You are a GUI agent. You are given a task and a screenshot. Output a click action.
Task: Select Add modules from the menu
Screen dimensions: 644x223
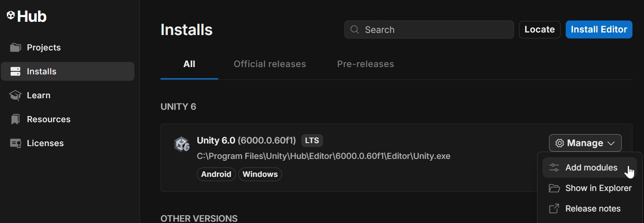[x=591, y=167]
